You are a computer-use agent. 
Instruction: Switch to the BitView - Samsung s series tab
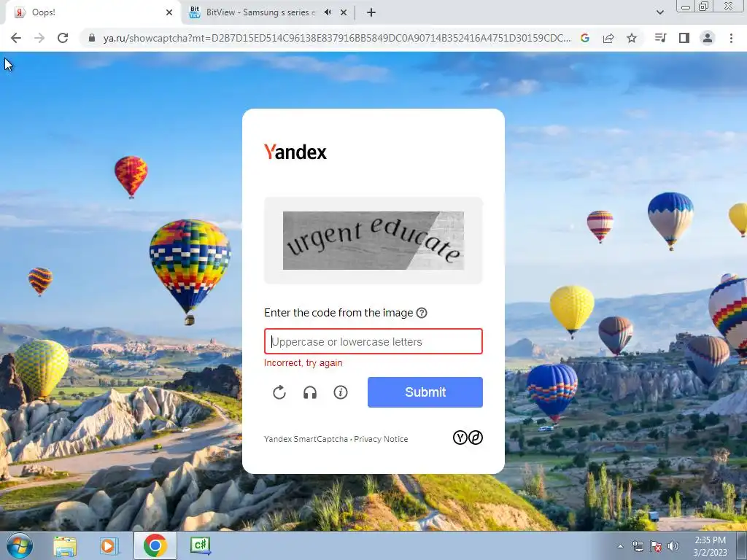[x=260, y=12]
